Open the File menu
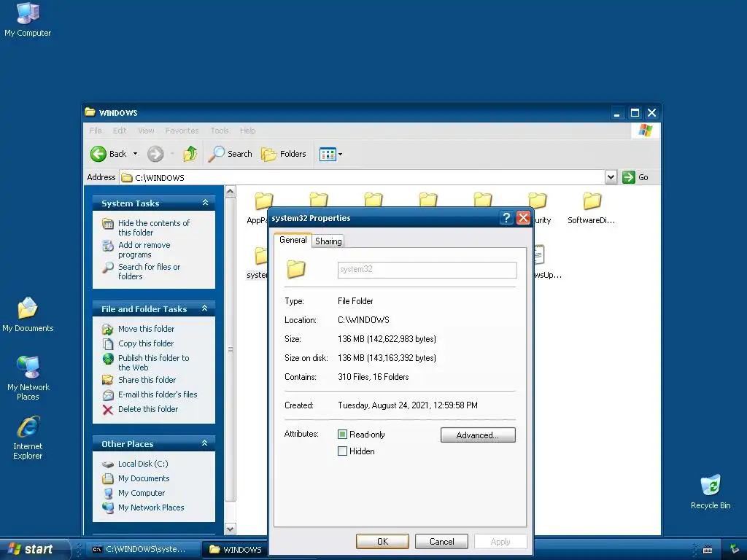747x560 pixels. click(96, 131)
